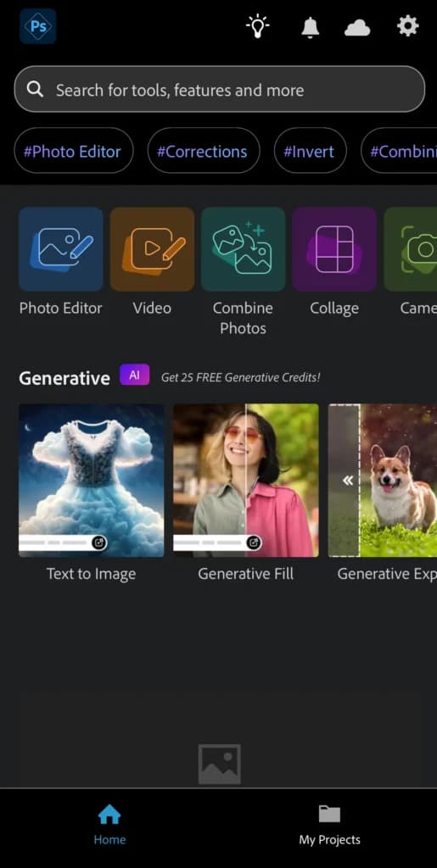Tap the Text to Image caption

pyautogui.click(x=92, y=574)
